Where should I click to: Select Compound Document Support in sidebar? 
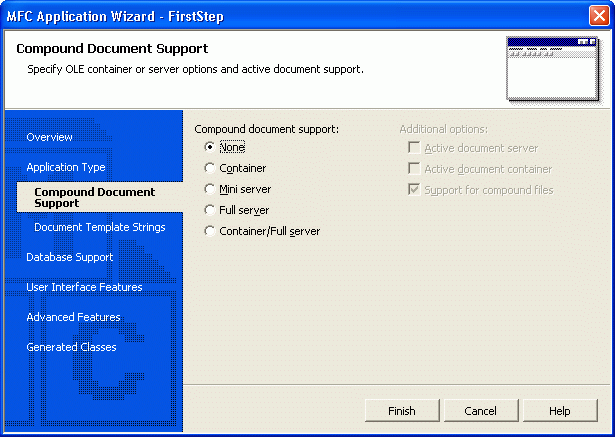pyautogui.click(x=94, y=197)
